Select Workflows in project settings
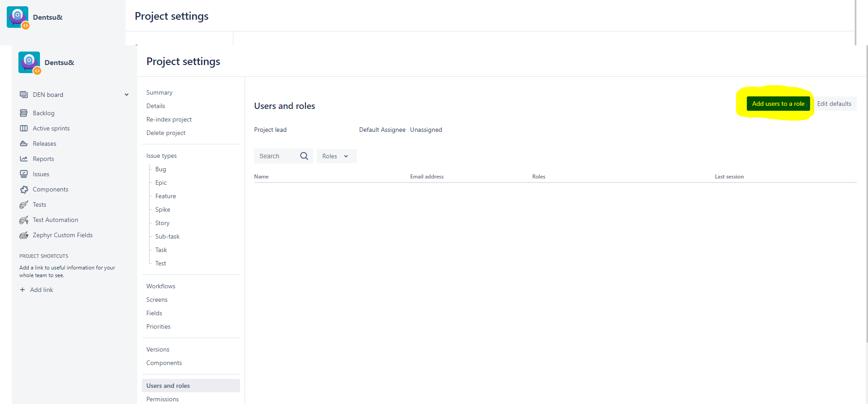This screenshot has height=404, width=868. 161,286
